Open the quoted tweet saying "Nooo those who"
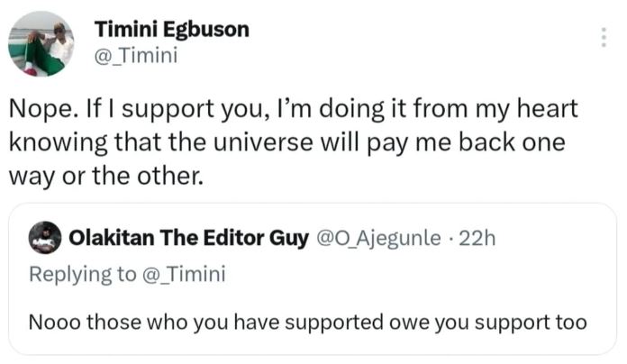The width and height of the screenshot is (627, 364). (308, 321)
